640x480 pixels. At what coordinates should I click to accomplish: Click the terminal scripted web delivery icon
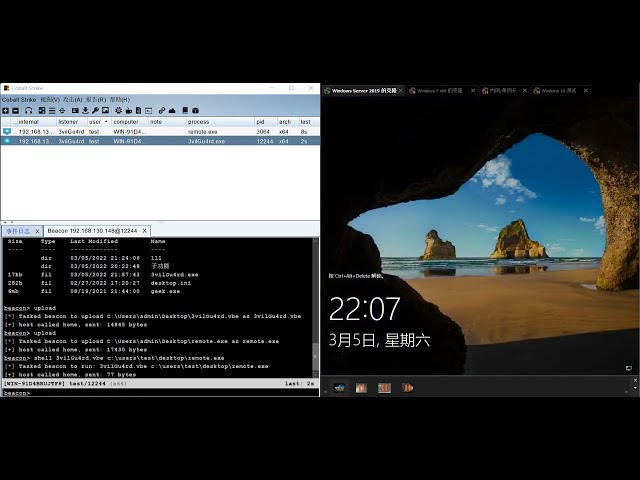(149, 111)
